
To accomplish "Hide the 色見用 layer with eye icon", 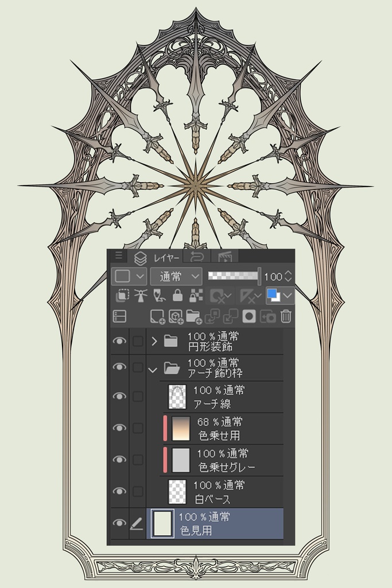I will [119, 523].
